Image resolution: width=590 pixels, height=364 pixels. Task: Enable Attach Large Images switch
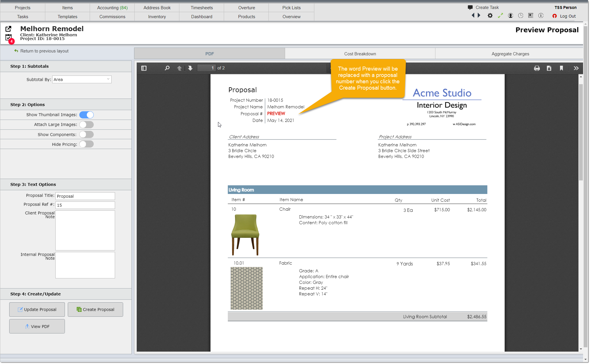tap(87, 125)
